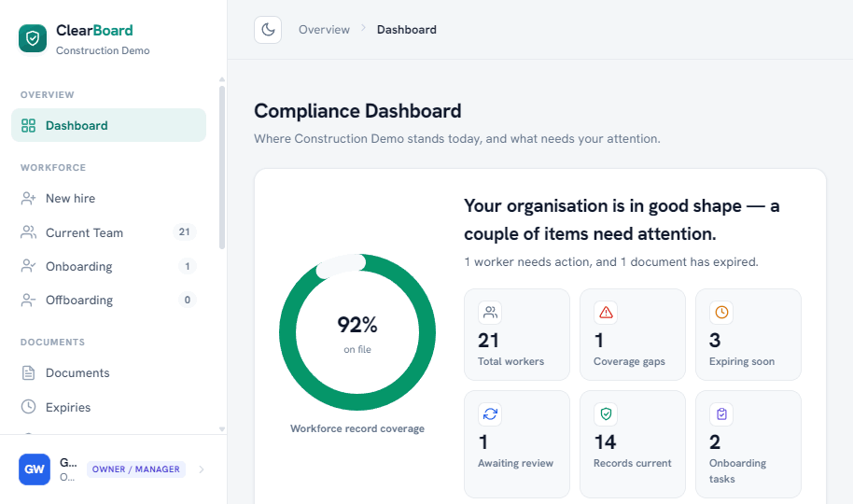The width and height of the screenshot is (853, 504).
Task: Click the Coverage gaps warning triangle icon
Action: [606, 313]
